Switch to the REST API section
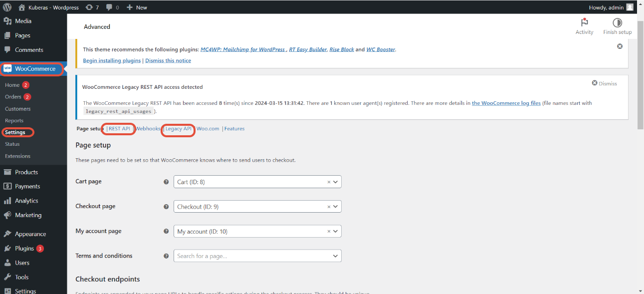The width and height of the screenshot is (644, 294). (x=119, y=129)
